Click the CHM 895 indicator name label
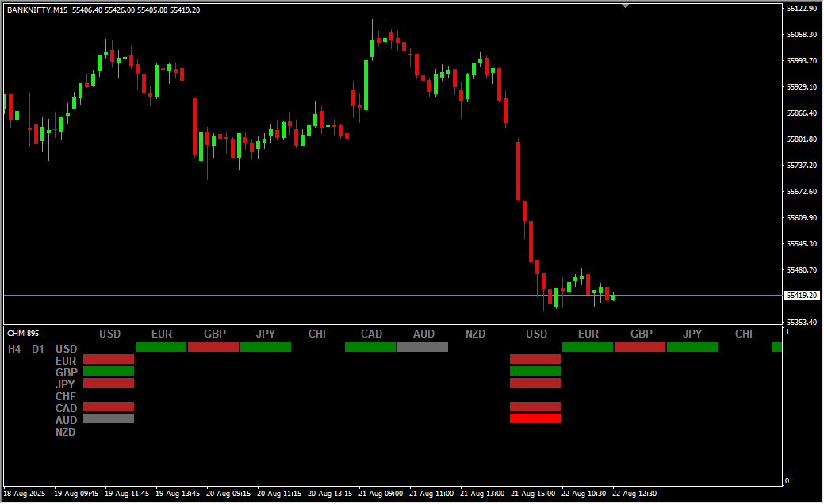Viewport: 824px width, 504px height. (x=23, y=334)
